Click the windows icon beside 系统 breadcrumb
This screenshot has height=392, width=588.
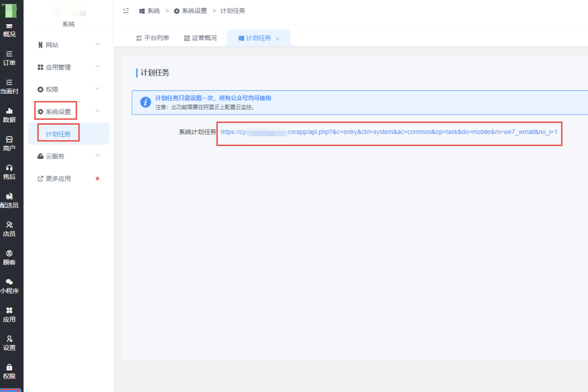[x=142, y=11]
